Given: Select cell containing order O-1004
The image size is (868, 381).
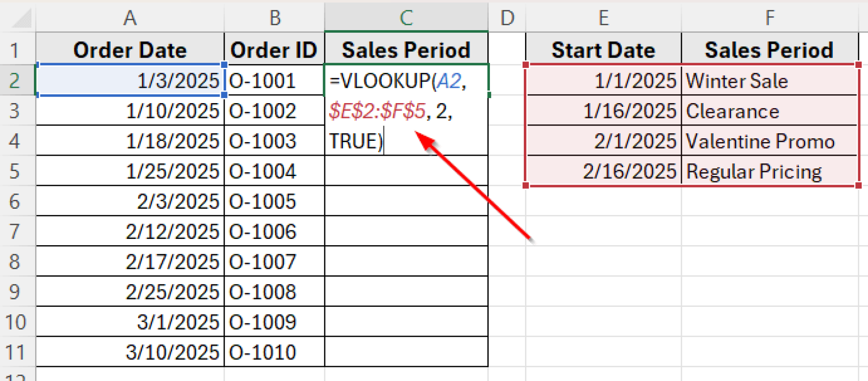Looking at the screenshot, I should 275,171.
